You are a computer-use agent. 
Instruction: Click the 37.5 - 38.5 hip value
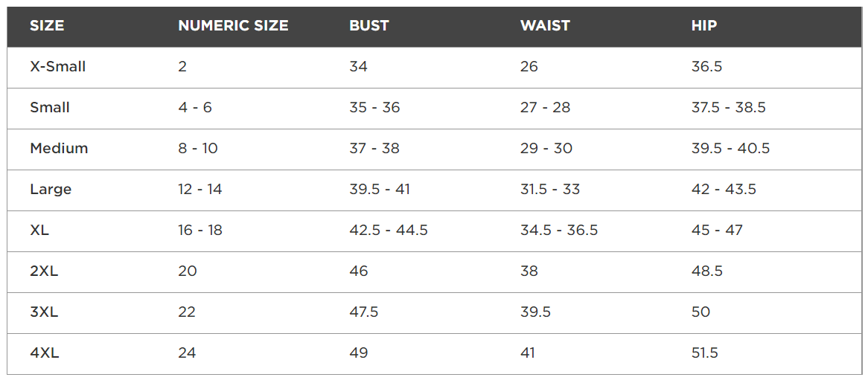coord(729,108)
